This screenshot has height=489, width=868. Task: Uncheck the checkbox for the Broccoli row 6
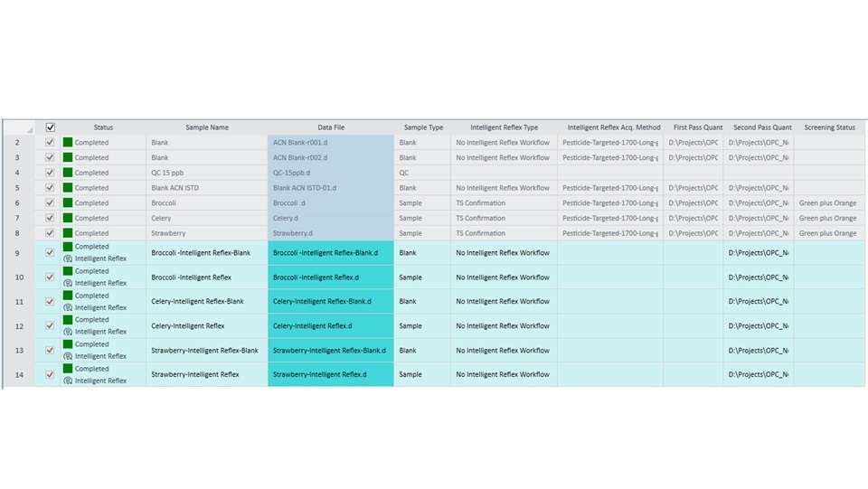(50, 203)
